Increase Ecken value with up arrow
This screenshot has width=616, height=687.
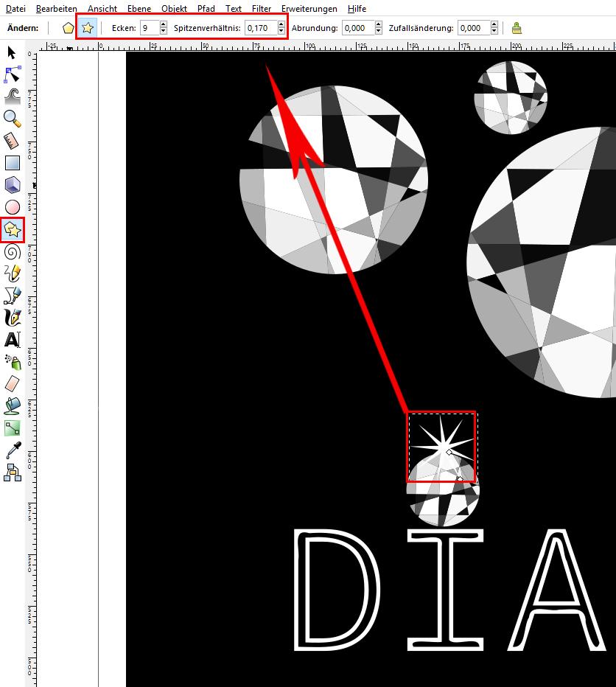click(x=164, y=24)
